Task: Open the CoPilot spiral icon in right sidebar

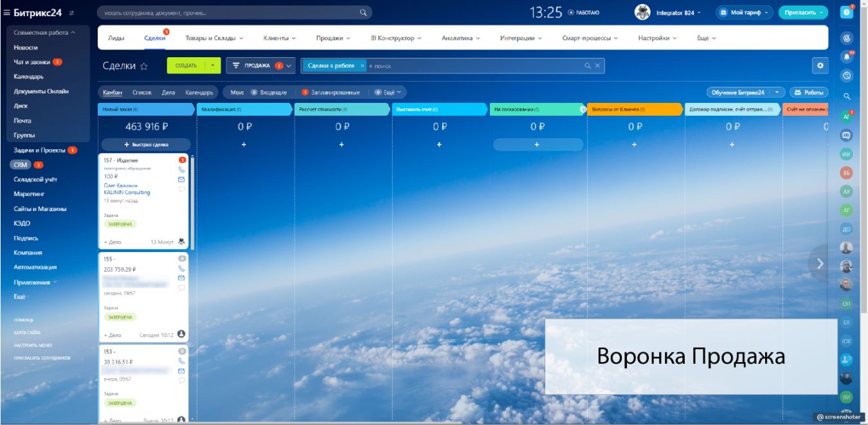Action: (x=847, y=39)
